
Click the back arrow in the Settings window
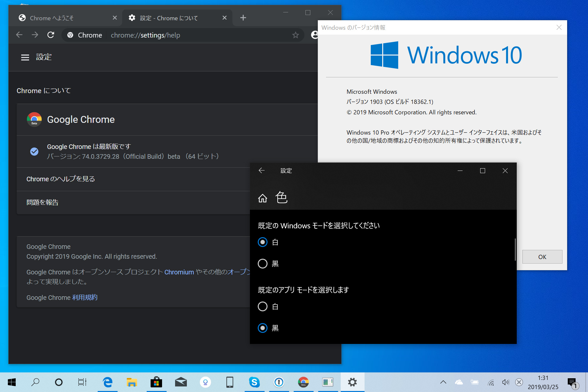click(261, 170)
